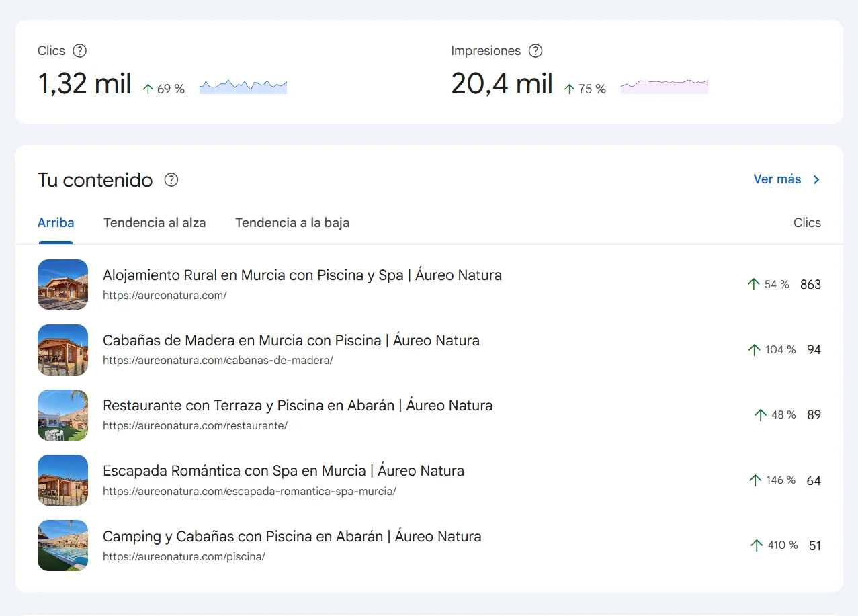Click chevron arrow next to Ver más

[x=816, y=179]
